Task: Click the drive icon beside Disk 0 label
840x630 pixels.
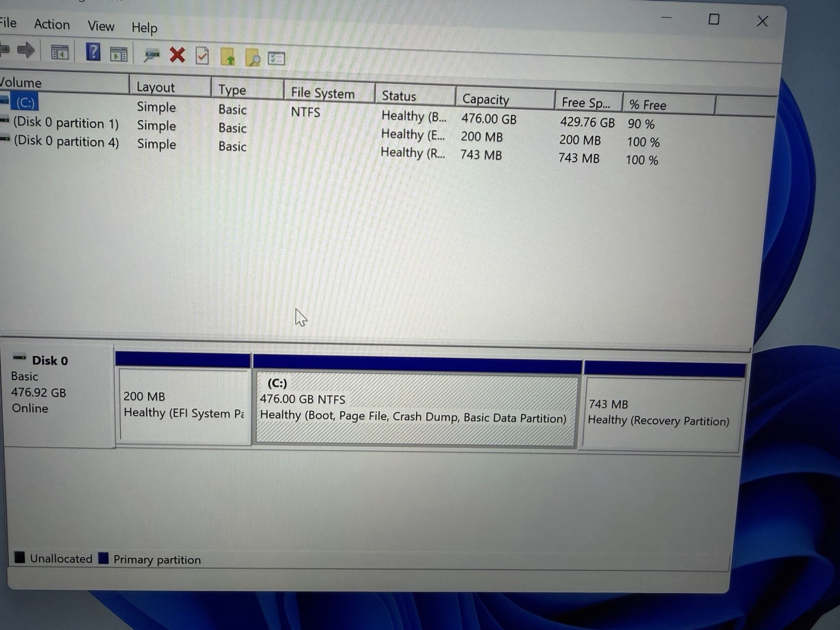Action: click(19, 358)
